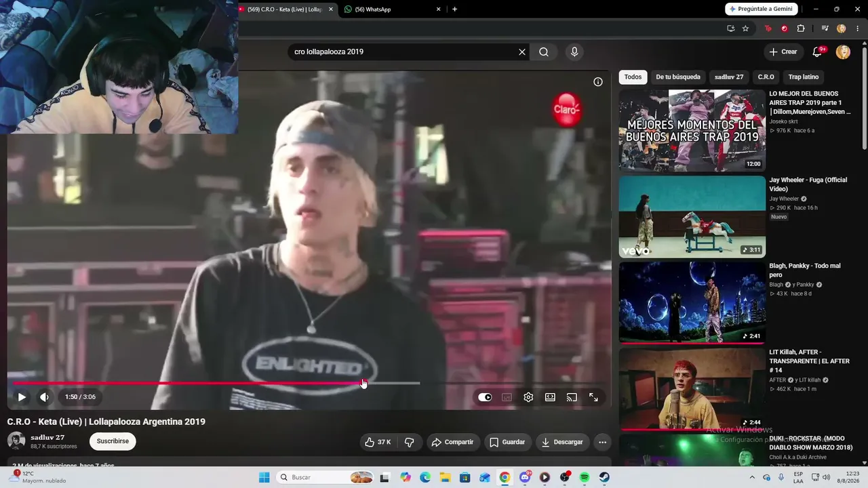868x488 pixels.
Task: Enter fullscreen video mode
Action: click(593, 397)
